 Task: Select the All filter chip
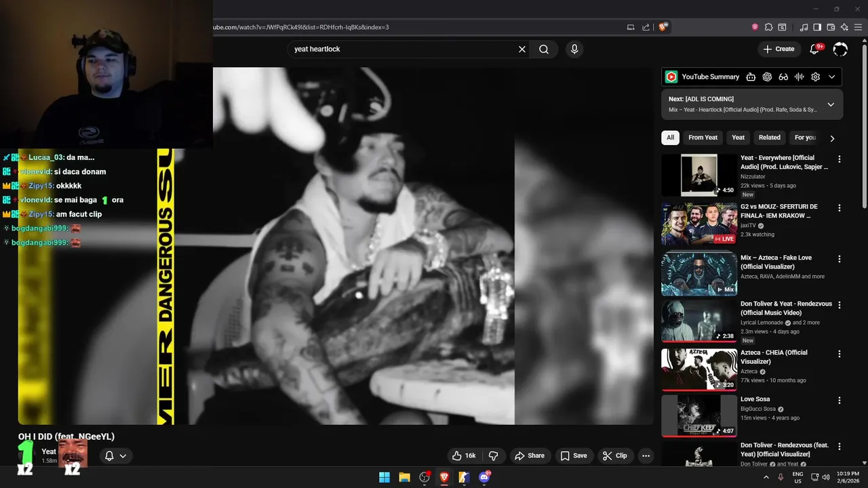[670, 138]
